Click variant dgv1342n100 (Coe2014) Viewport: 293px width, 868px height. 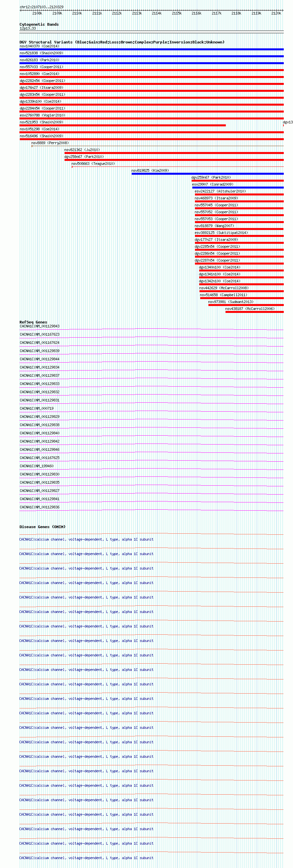[220, 281]
